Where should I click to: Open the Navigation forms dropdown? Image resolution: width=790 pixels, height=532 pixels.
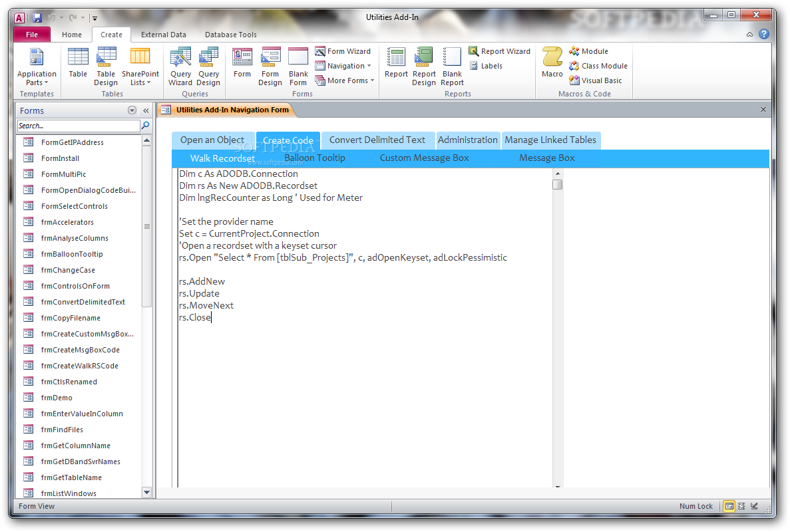click(x=343, y=66)
